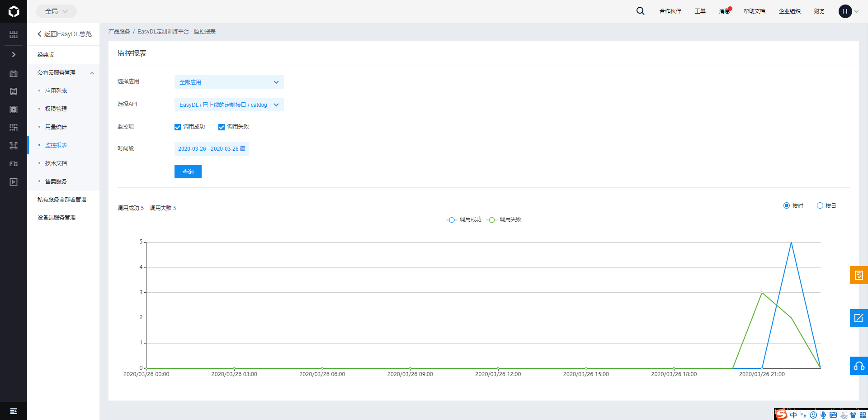Open 产品服务 breadcrumb link
868x420 pixels.
[x=119, y=32]
